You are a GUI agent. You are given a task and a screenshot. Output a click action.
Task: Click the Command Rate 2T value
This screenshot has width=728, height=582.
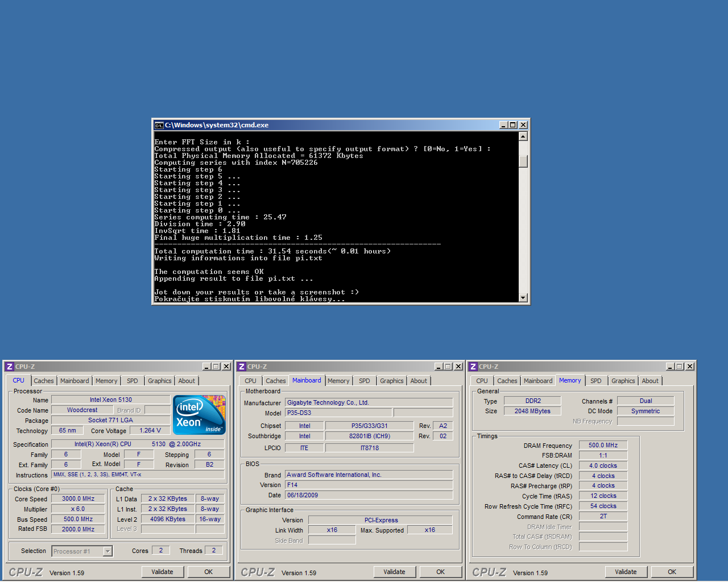click(x=603, y=516)
